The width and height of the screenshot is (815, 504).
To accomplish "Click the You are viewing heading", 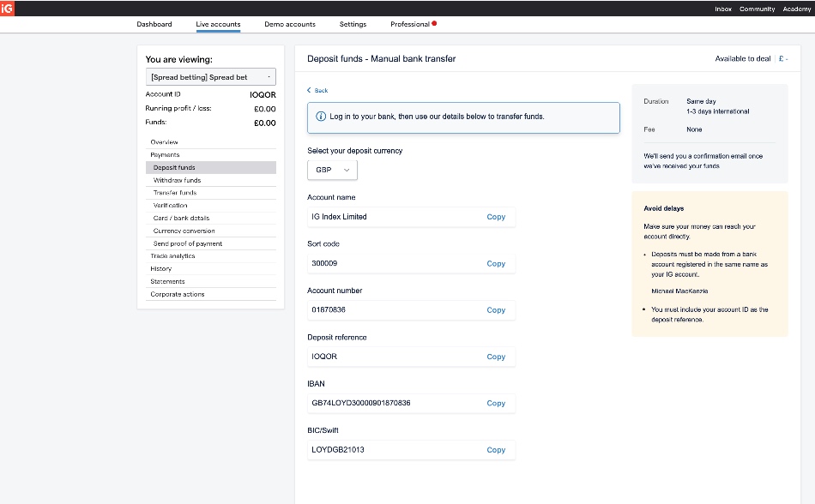I will tap(178, 60).
